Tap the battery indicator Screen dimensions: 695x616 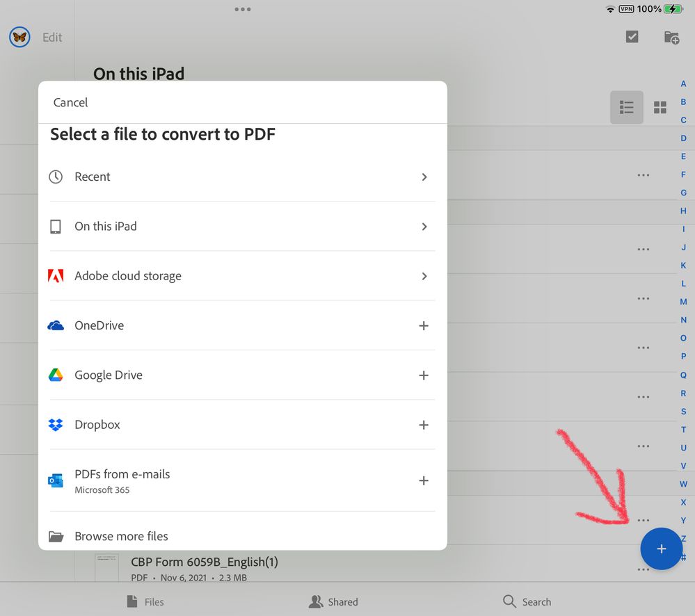coord(673,9)
